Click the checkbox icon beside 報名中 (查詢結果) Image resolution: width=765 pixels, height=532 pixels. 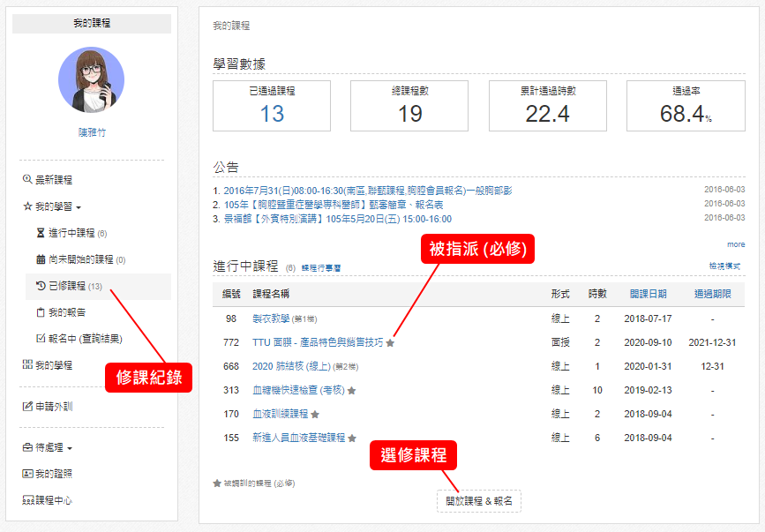(x=41, y=338)
